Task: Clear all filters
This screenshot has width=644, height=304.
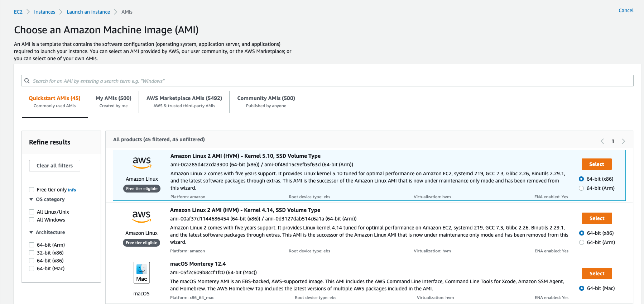Action: point(54,166)
